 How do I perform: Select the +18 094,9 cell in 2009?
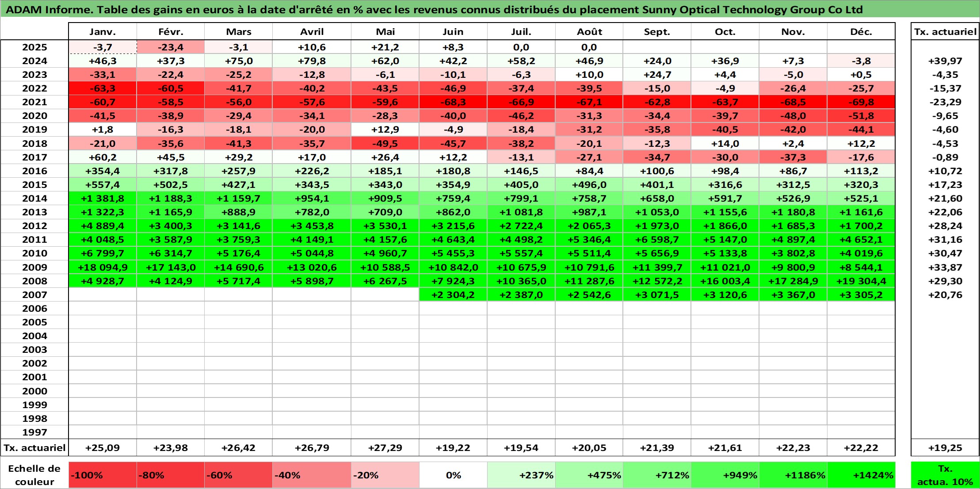(x=103, y=267)
